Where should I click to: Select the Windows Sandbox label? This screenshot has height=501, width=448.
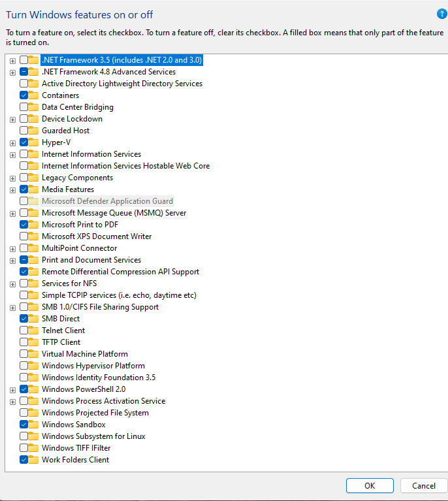point(74,425)
